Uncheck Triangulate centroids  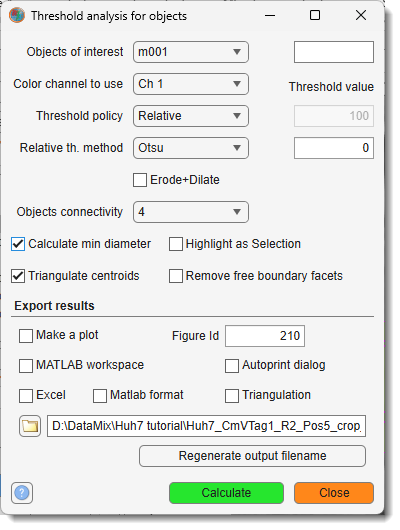pyautogui.click(x=18, y=276)
